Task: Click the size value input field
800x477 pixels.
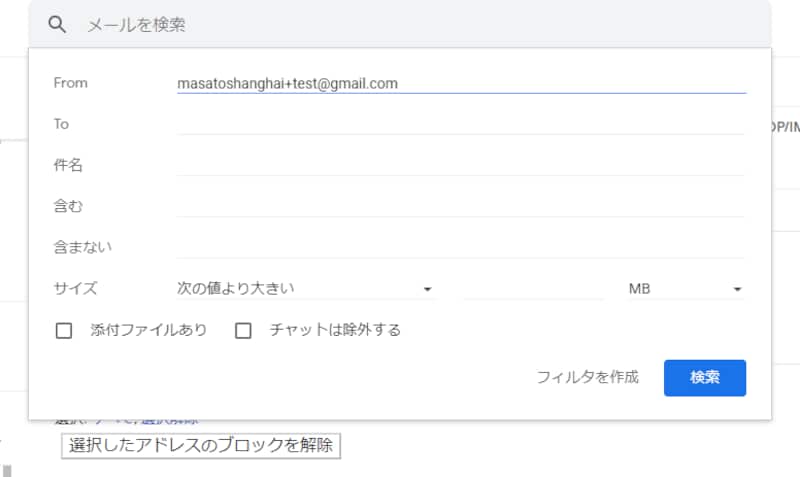Action: (533, 288)
